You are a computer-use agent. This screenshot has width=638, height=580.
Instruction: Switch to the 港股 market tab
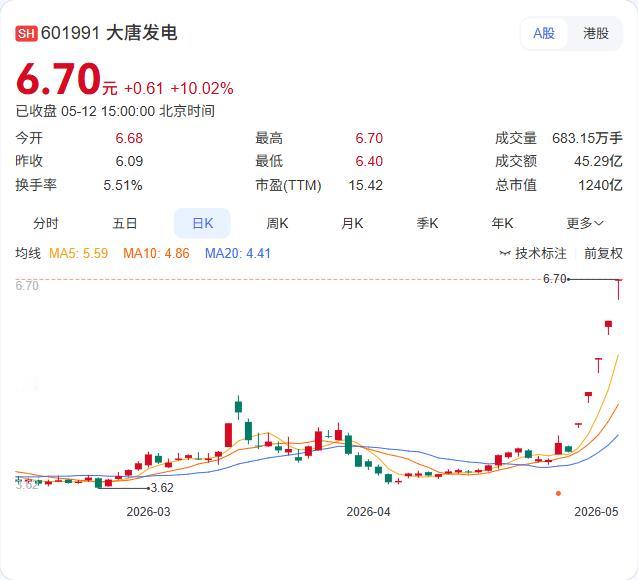coord(596,33)
